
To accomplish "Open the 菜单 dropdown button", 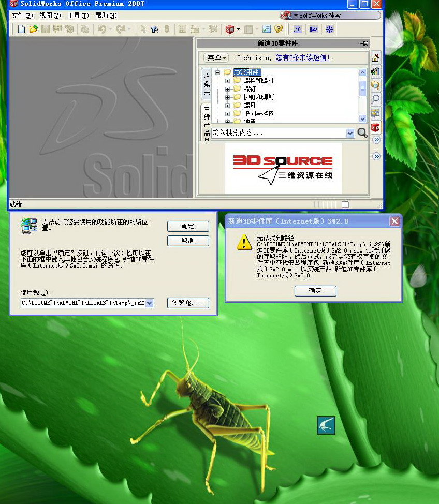I will point(216,58).
